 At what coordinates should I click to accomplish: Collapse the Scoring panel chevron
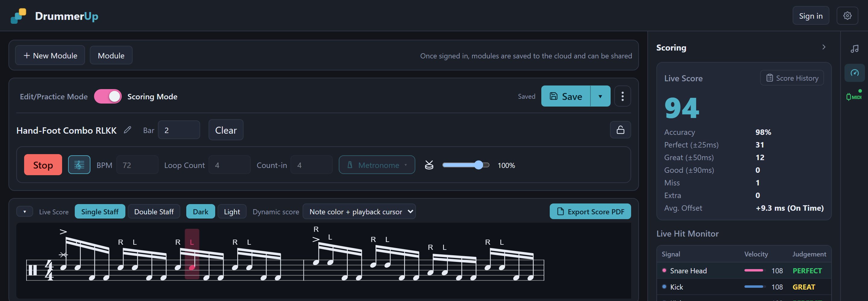tap(823, 47)
